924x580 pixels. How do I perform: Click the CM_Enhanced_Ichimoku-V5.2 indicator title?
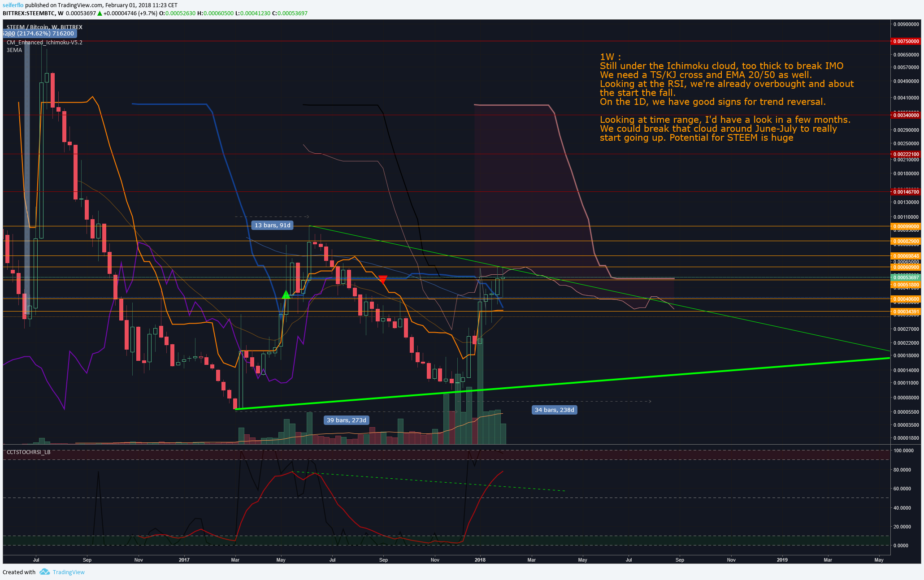tap(44, 43)
